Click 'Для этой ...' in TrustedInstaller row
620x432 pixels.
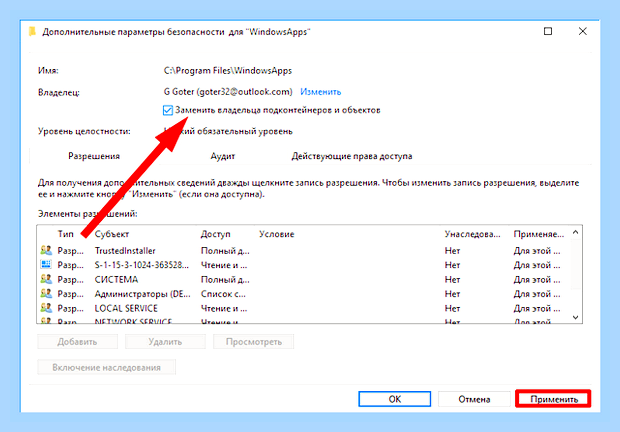click(x=537, y=251)
